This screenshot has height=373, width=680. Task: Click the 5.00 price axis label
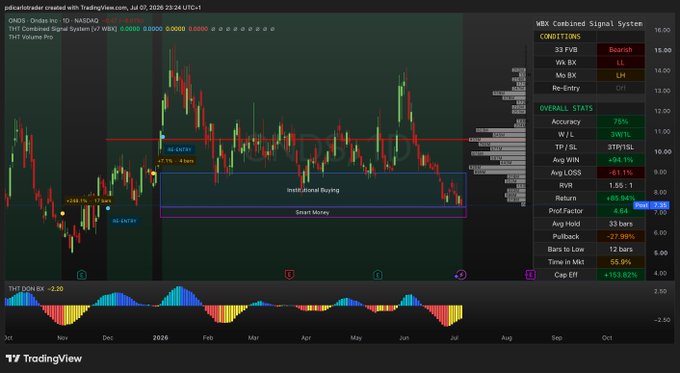coord(660,253)
